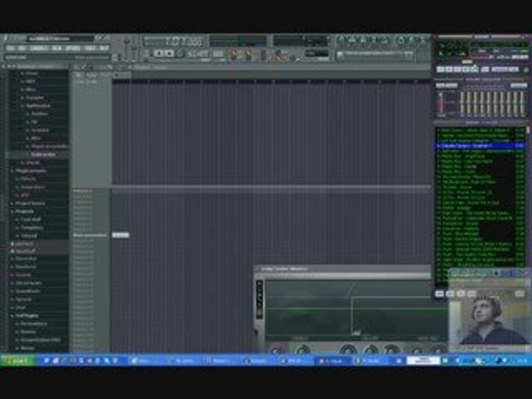Click Winamp playlist add button
This screenshot has height=399, width=532.
(x=439, y=294)
